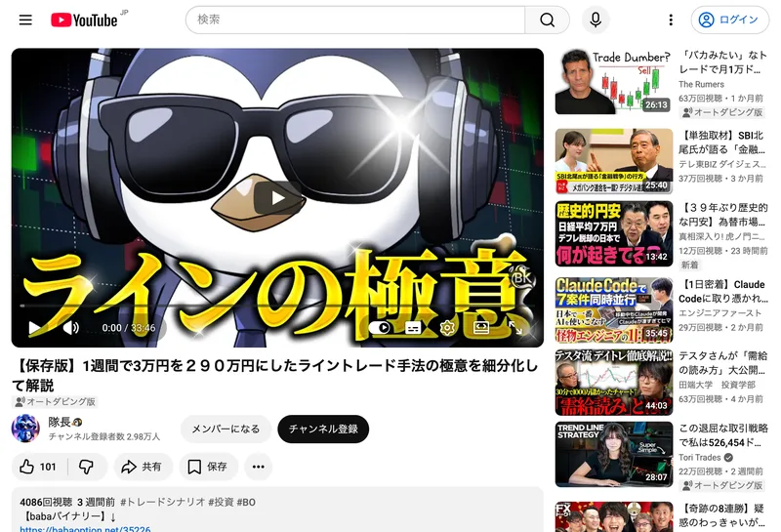Viewport: 781px width, 532px height.
Task: Click the ログイン sign-in button
Action: 730,20
